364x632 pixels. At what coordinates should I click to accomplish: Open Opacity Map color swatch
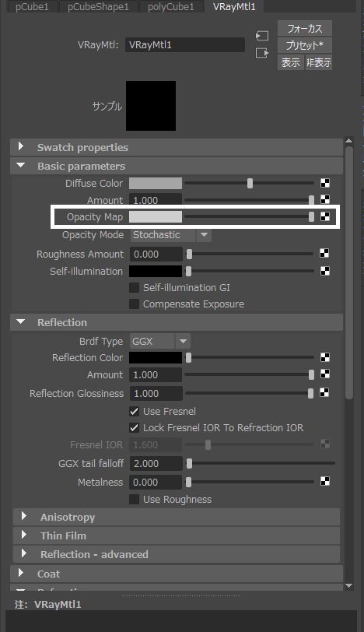pyautogui.click(x=156, y=217)
